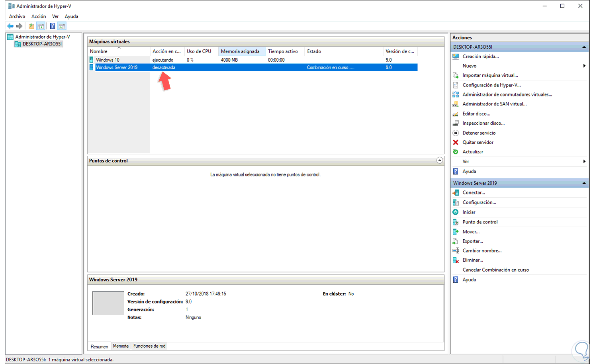Sort by the Uso de CPU column header
This screenshot has width=595, height=364.
click(201, 51)
